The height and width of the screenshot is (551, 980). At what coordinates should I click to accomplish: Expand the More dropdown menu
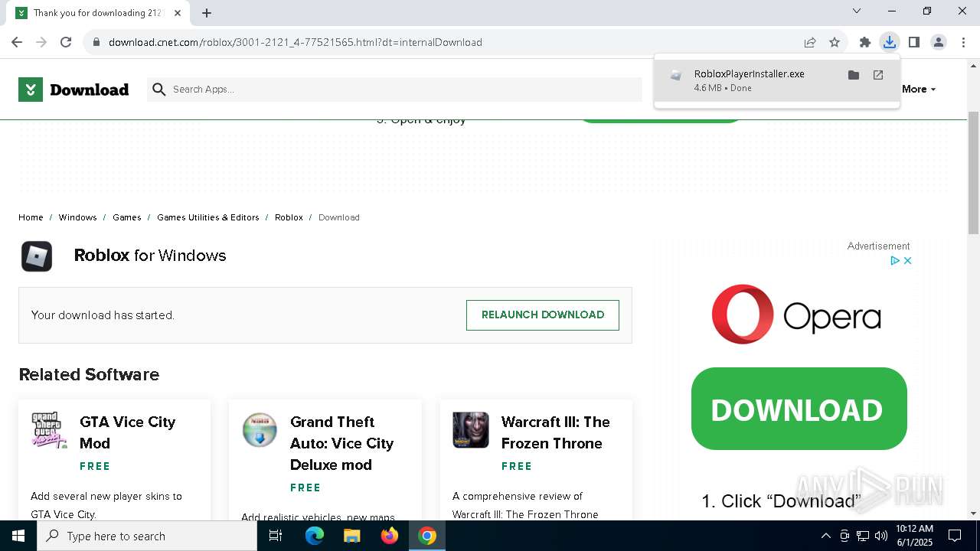[919, 90]
